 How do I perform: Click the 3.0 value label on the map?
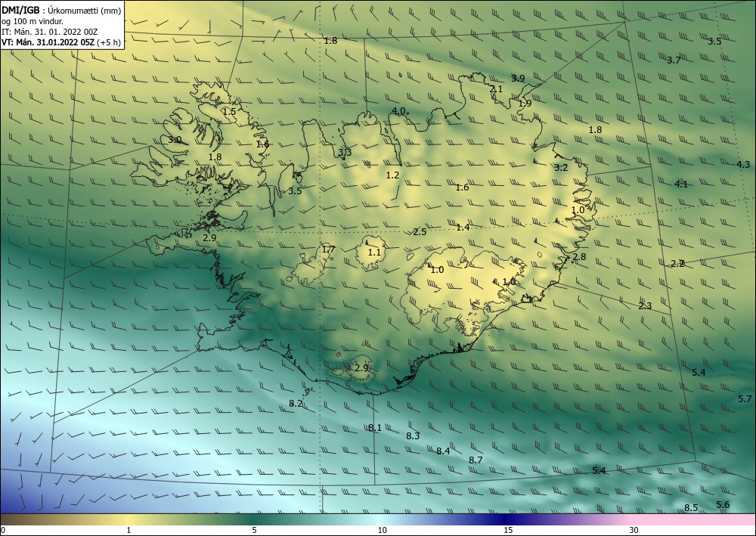pyautogui.click(x=175, y=140)
